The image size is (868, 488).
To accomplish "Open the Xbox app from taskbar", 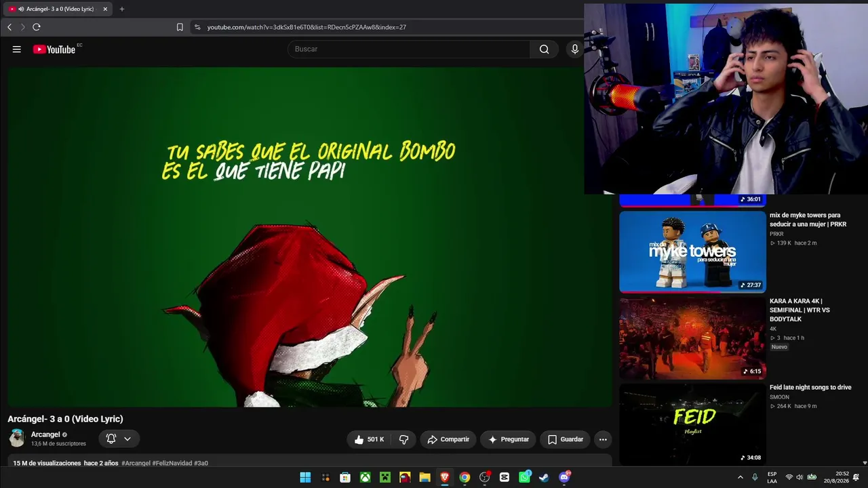I will pos(365,477).
